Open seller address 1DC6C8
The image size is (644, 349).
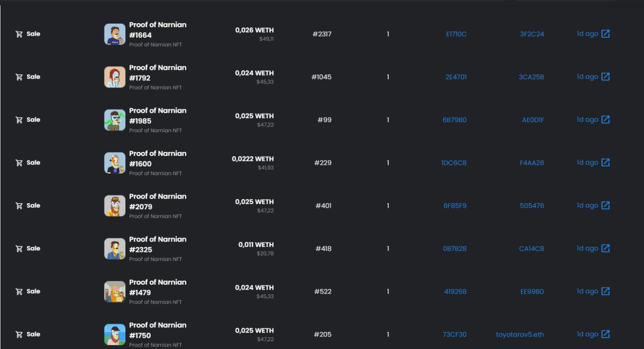[x=454, y=163]
